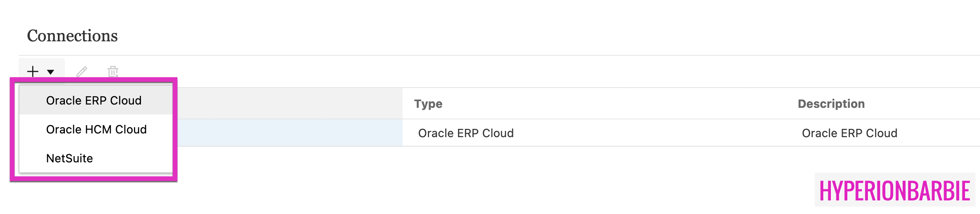The width and height of the screenshot is (980, 214).
Task: Click the Oracle ERP Cloud Description cell
Action: [849, 133]
